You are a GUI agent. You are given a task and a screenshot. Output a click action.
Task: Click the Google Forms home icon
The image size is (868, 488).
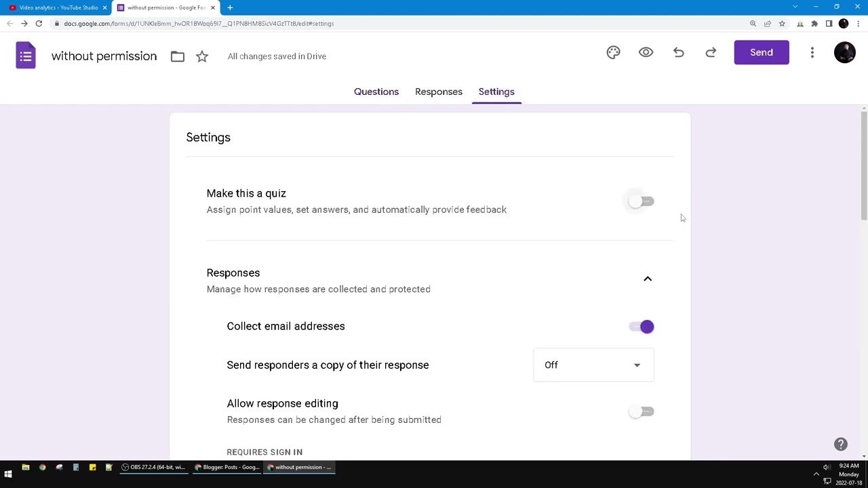click(26, 56)
